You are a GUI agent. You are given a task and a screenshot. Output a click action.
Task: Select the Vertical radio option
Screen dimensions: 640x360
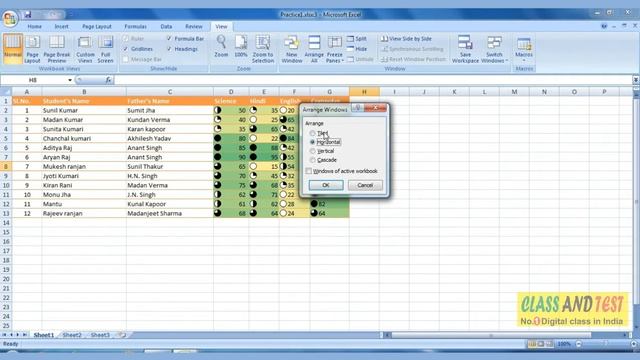click(312, 151)
